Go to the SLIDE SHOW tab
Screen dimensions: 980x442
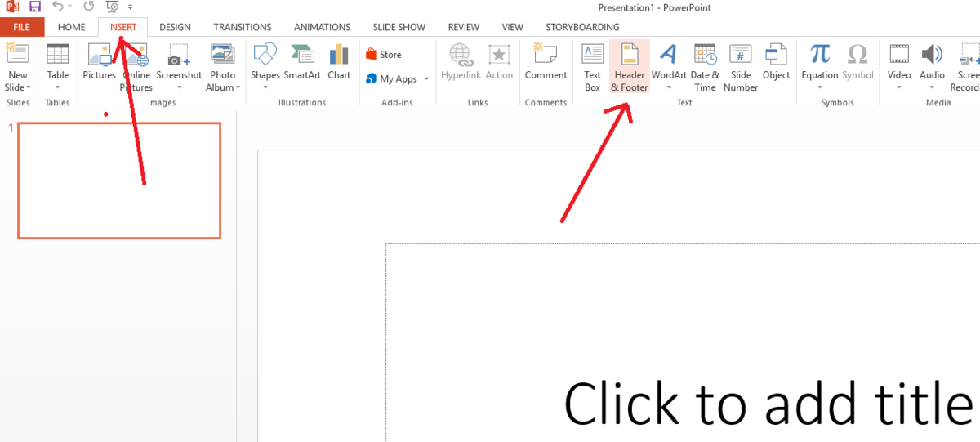(x=399, y=27)
